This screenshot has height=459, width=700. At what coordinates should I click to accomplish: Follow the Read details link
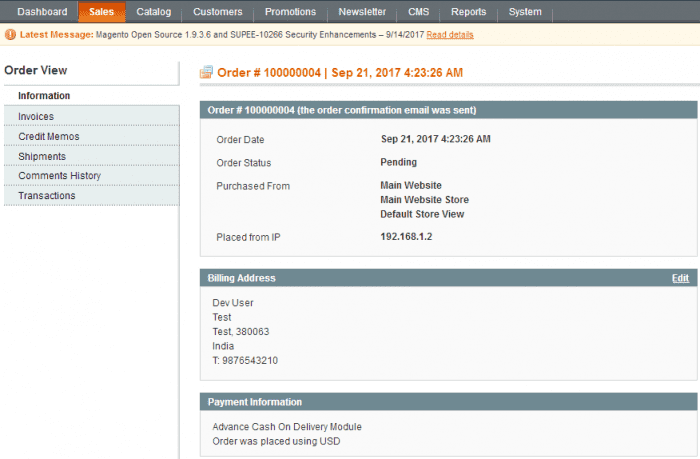[x=450, y=35]
